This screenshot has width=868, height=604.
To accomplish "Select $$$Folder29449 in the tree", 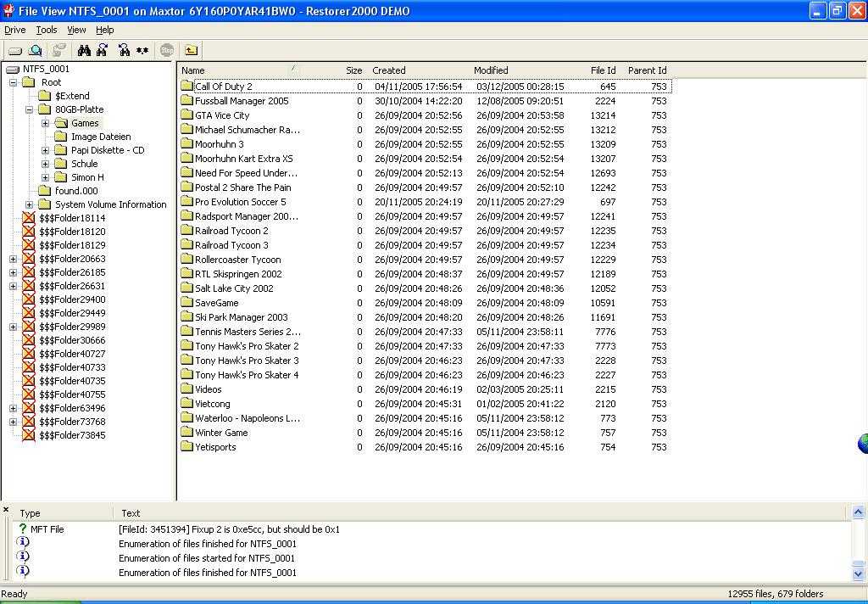I will (x=72, y=313).
